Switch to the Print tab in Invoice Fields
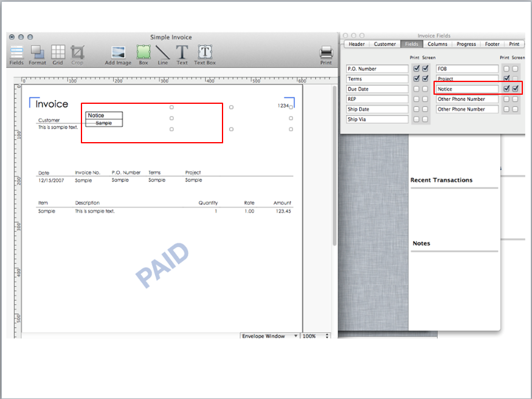 pyautogui.click(x=514, y=44)
